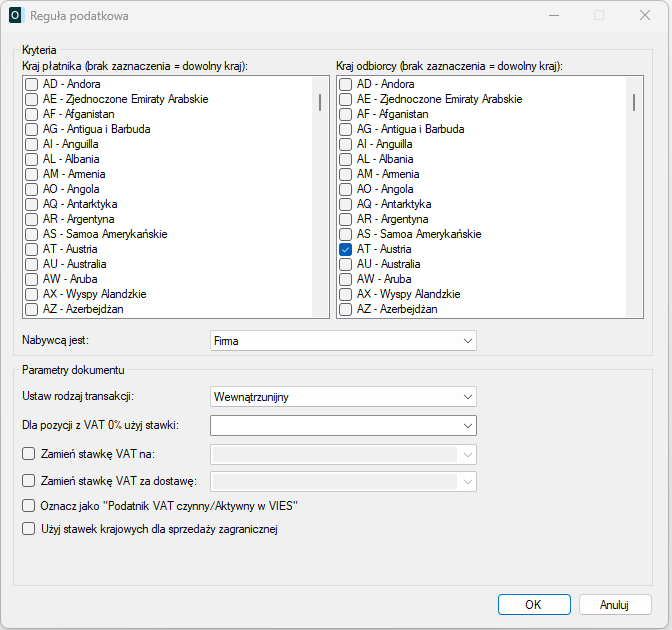Select AZ - Azerbejdżan in recipient country list
672x630 pixels.
coord(346,310)
